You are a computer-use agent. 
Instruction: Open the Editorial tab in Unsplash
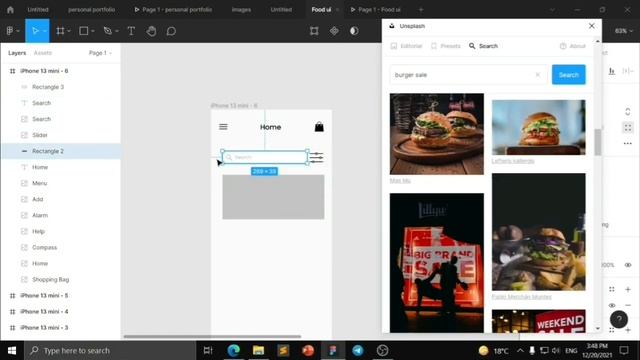pyautogui.click(x=406, y=46)
